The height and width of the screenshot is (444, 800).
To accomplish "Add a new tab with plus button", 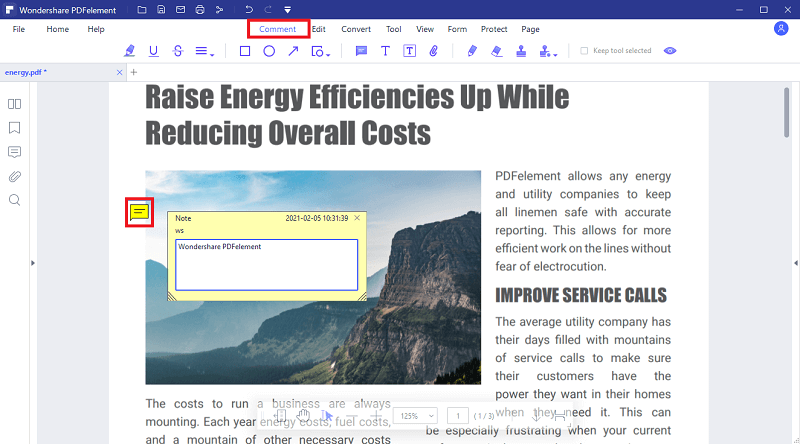I will (134, 73).
